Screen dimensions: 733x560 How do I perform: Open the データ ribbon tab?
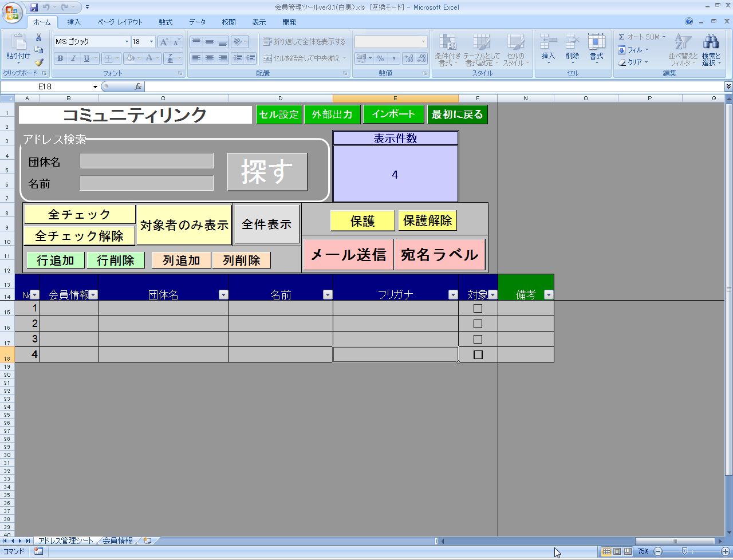coord(198,22)
